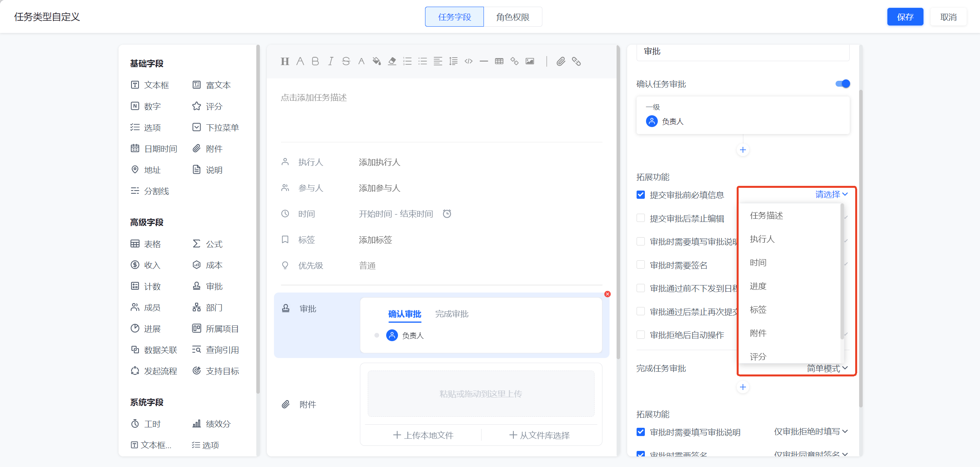Screen dimensions: 980x467
Task: Toggle italic formatting in editor toolbar
Action: click(331, 61)
